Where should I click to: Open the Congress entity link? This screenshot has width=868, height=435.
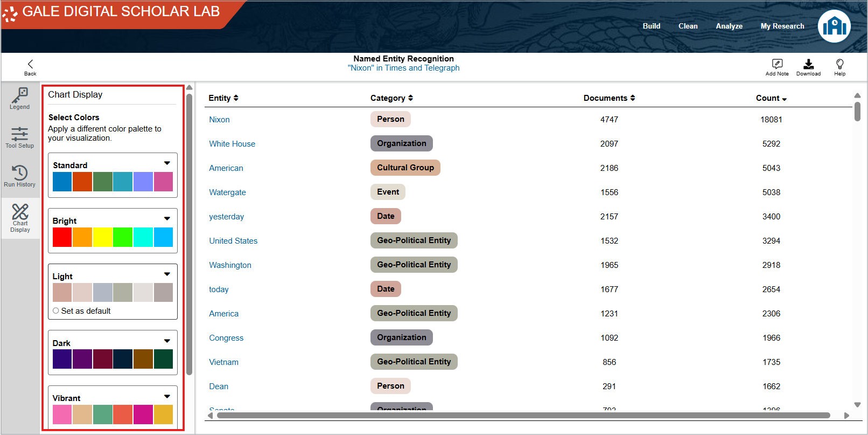pyautogui.click(x=226, y=338)
